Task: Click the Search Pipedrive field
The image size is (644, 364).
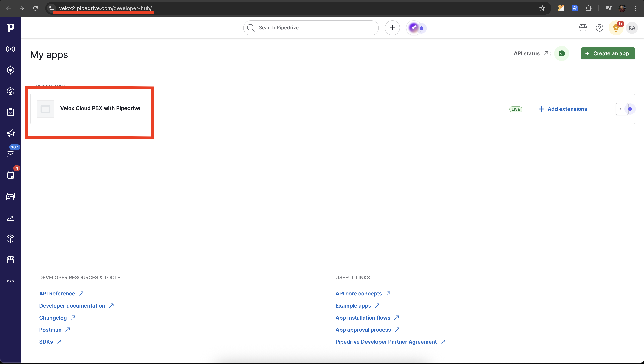Action: click(x=311, y=28)
